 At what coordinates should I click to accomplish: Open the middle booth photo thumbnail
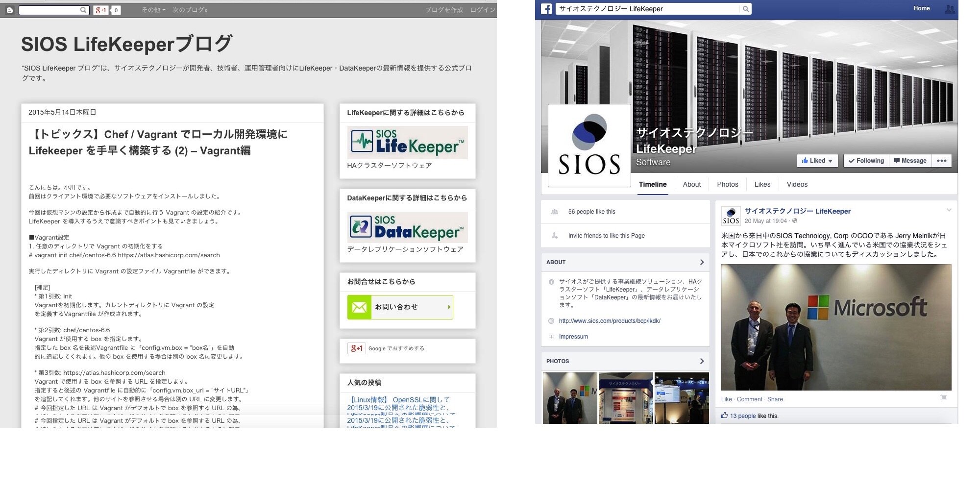click(626, 398)
